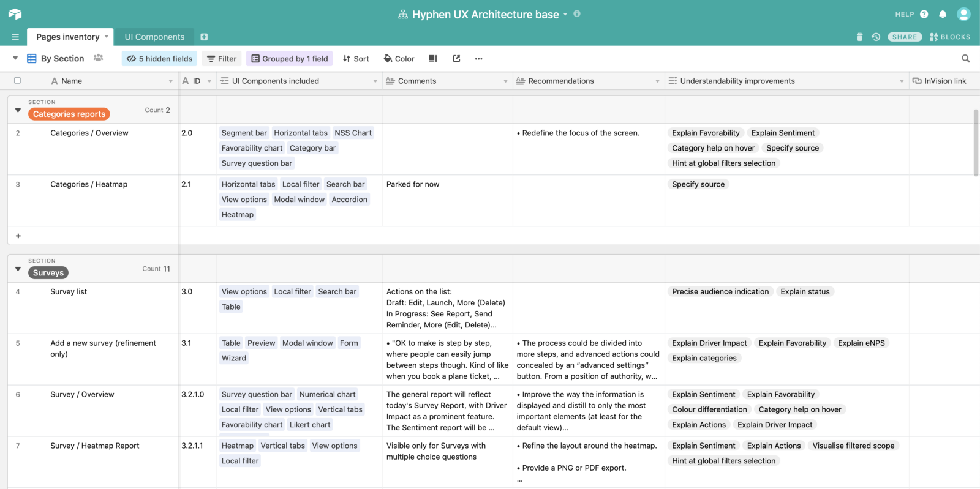The image size is (980, 489).
Task: Open Recommendations column dropdown arrow
Action: [x=657, y=81]
